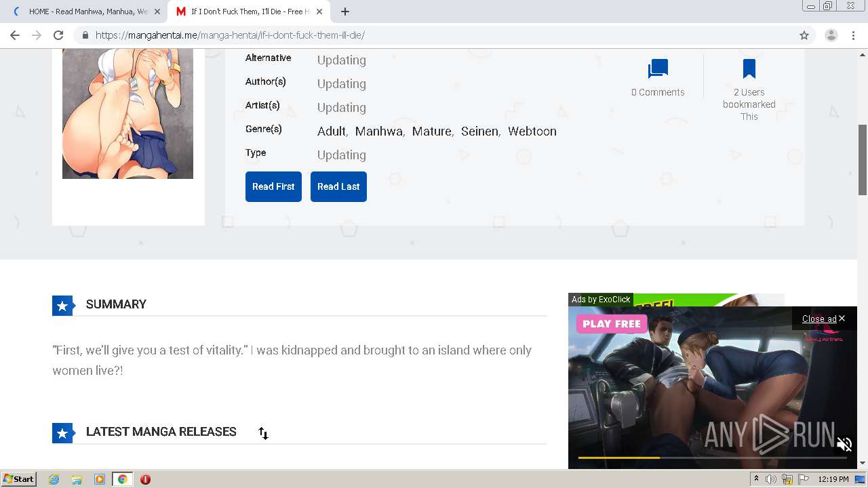
Task: Bookmark this page with the star icon
Action: tap(804, 35)
